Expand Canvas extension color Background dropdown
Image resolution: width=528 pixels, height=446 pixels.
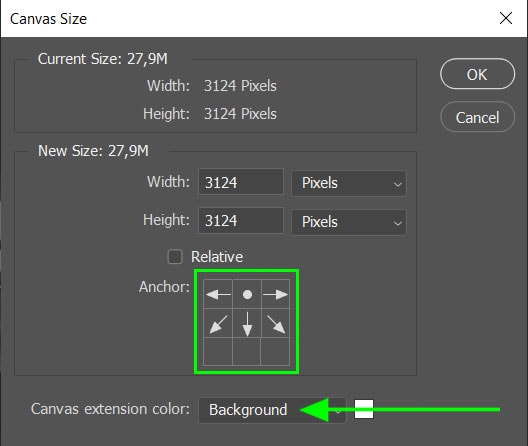(272, 410)
